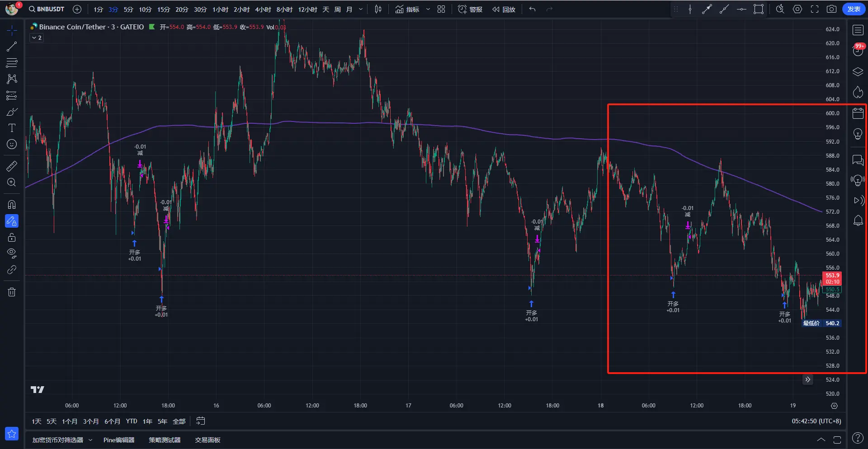Image resolution: width=868 pixels, height=449 pixels.
Task: Toggle hide all drawings eye icon
Action: click(x=12, y=253)
